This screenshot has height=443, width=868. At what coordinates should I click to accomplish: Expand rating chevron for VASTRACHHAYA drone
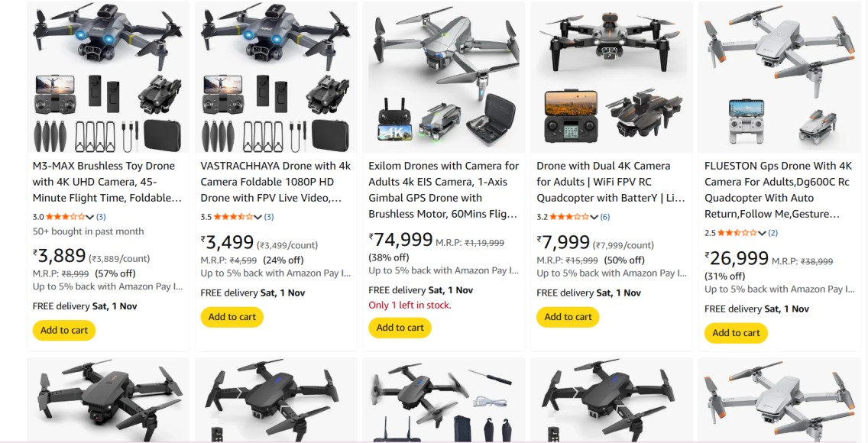click(x=258, y=218)
